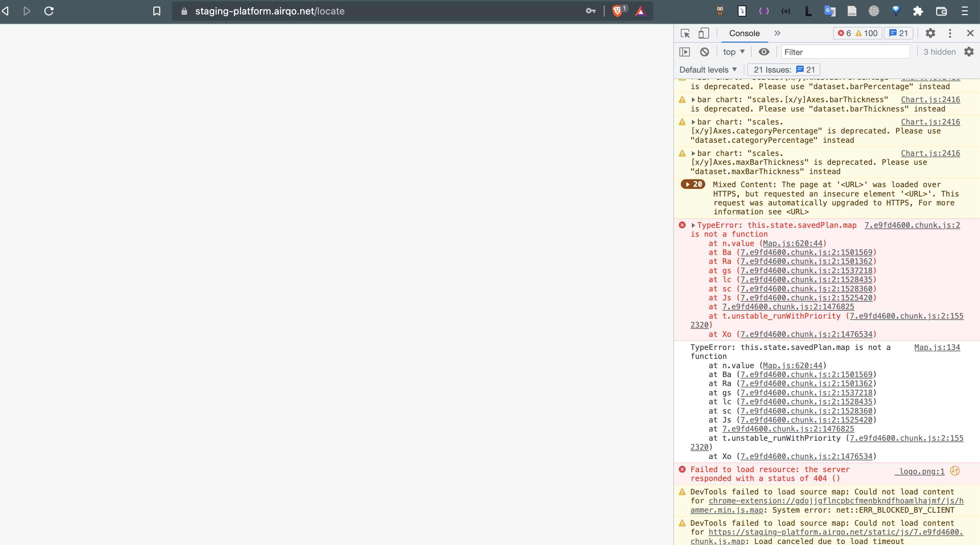Open DevTools settings gear
Viewport: 980px width, 545px height.
tap(930, 33)
